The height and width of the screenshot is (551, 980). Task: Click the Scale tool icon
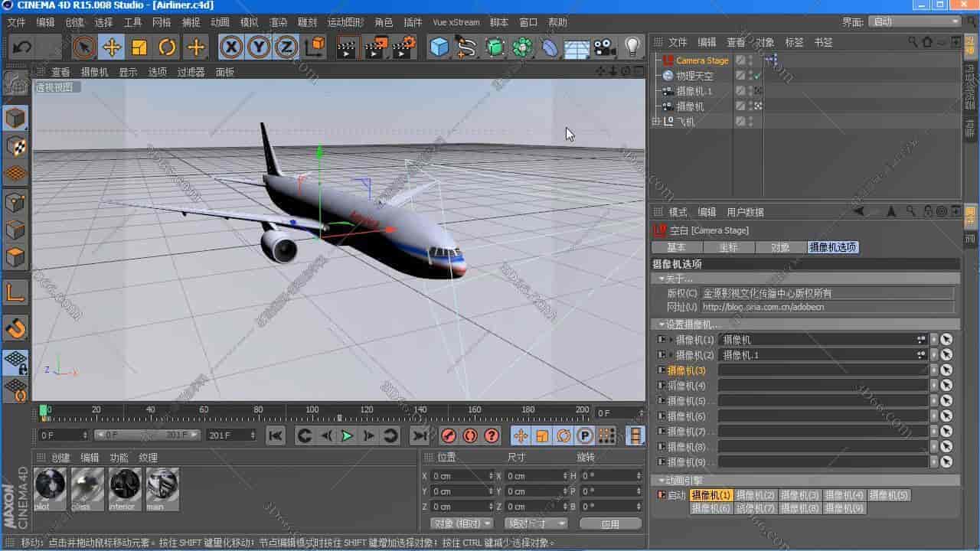[x=139, y=47]
